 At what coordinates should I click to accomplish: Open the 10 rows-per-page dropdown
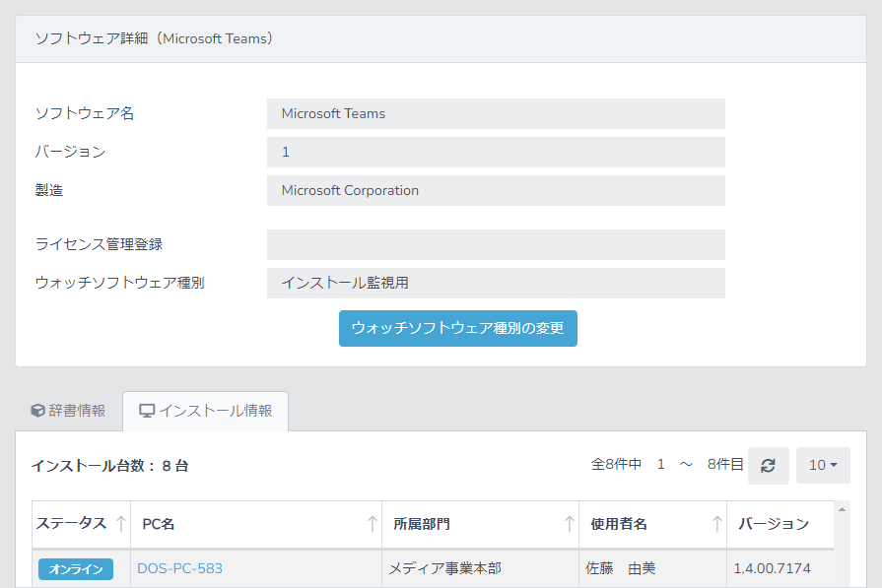pos(823,466)
